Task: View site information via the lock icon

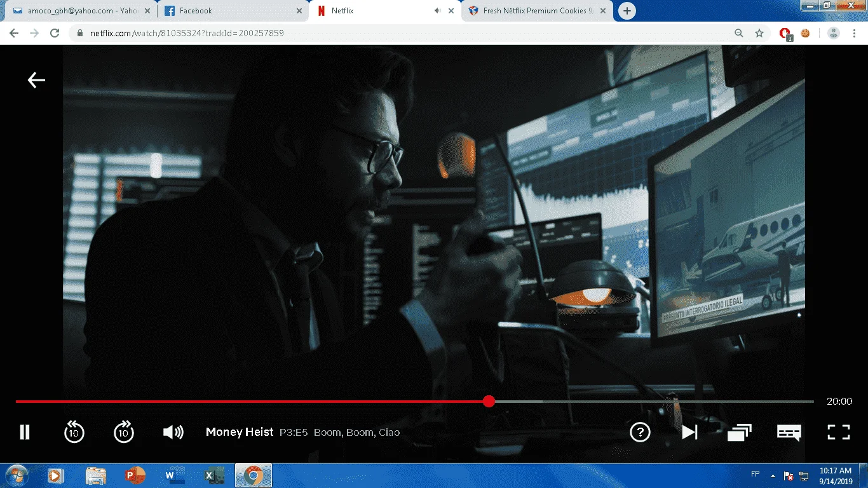Action: coord(80,33)
